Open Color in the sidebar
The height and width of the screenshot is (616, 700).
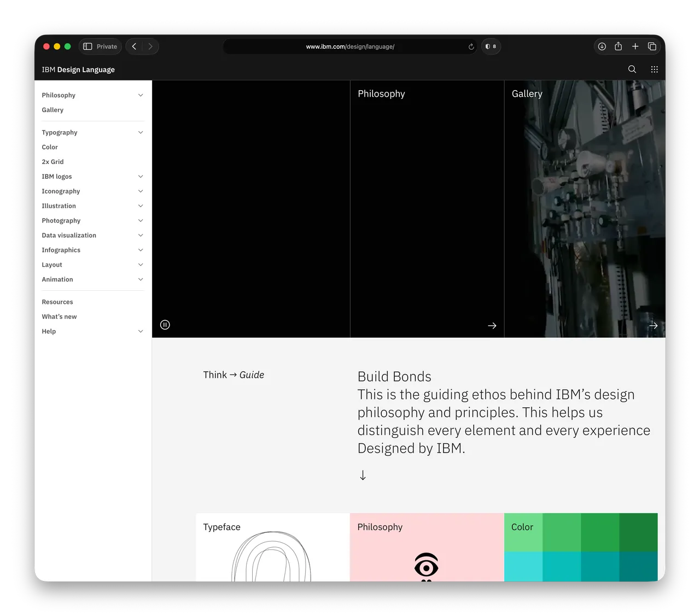50,147
